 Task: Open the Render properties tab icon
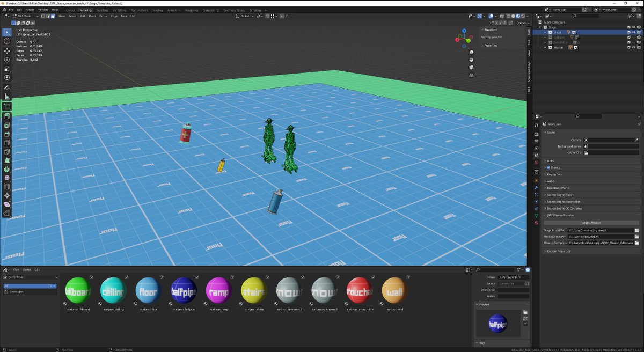click(536, 134)
